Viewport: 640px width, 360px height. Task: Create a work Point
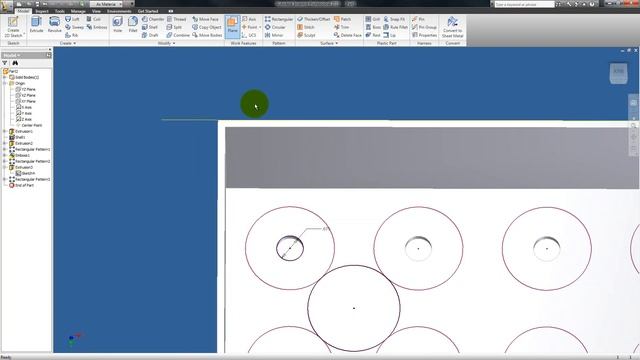tap(249, 27)
